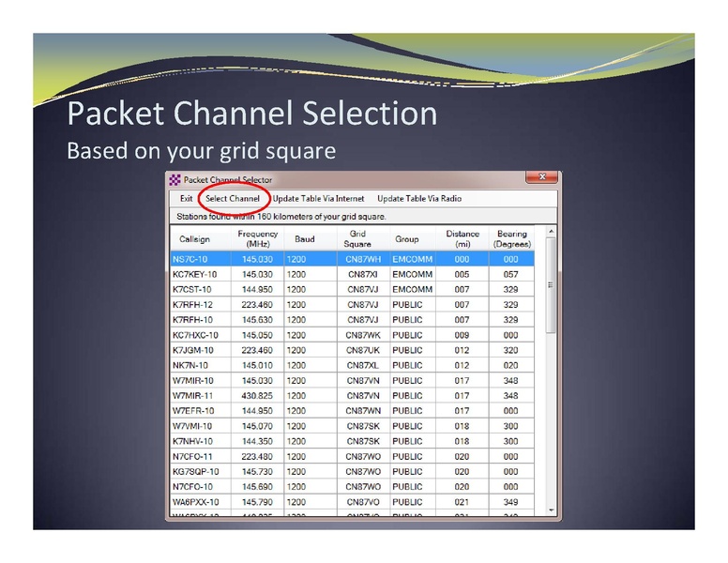Click bearing value 349 in the WA6PXX-10 row
Viewport: 728px width, 563px height.
pyautogui.click(x=510, y=502)
